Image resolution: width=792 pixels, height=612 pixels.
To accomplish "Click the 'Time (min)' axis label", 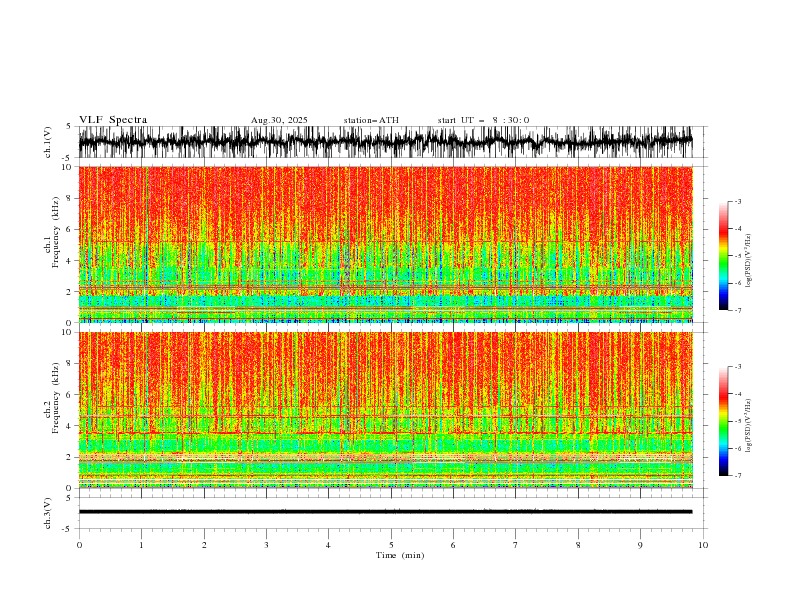I will click(400, 555).
